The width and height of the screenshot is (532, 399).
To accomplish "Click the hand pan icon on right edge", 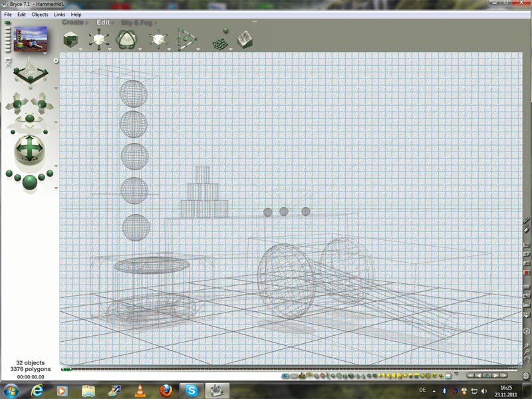I will (527, 359).
